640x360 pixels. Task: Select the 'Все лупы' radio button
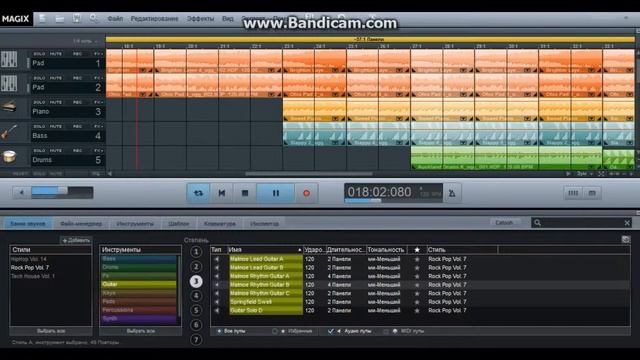tap(219, 331)
